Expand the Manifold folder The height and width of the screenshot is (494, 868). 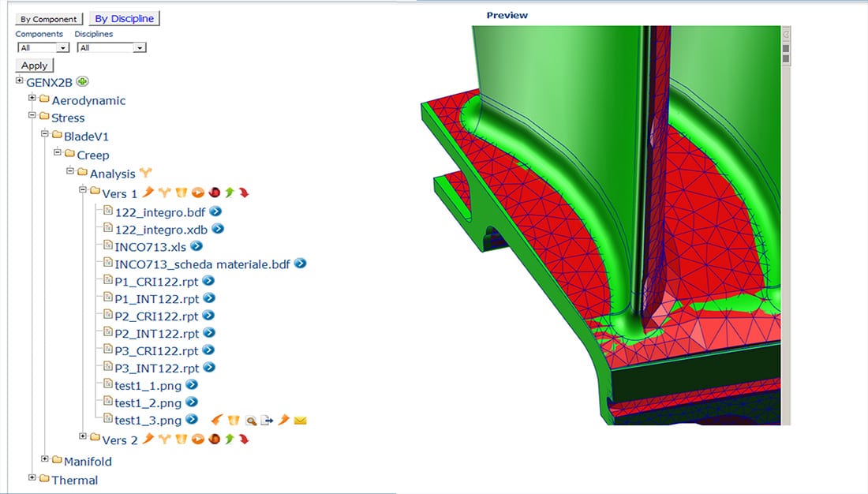point(45,458)
